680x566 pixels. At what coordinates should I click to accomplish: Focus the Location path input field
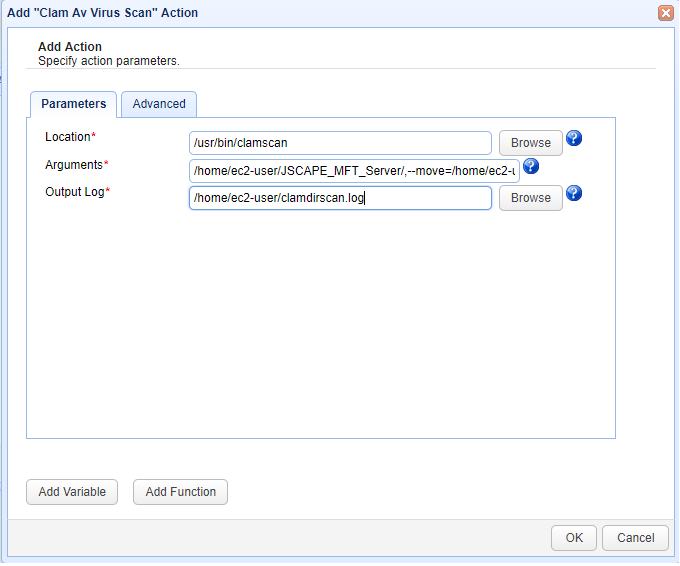click(x=340, y=143)
